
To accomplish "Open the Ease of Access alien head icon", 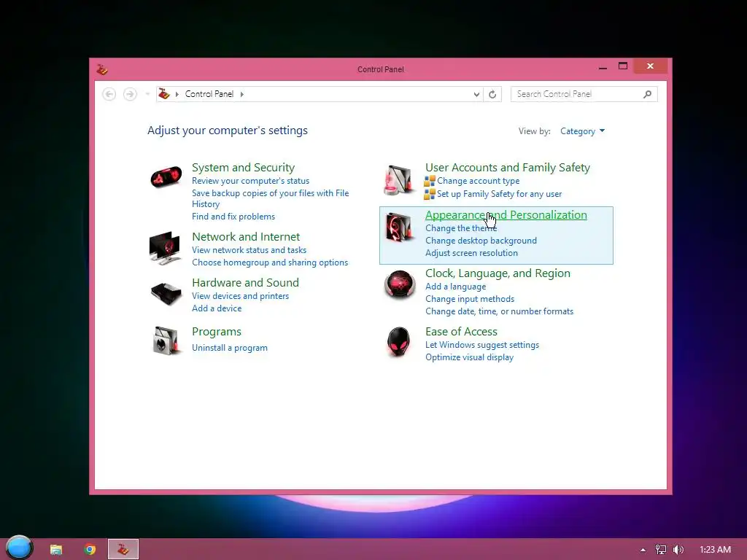I will 399,341.
